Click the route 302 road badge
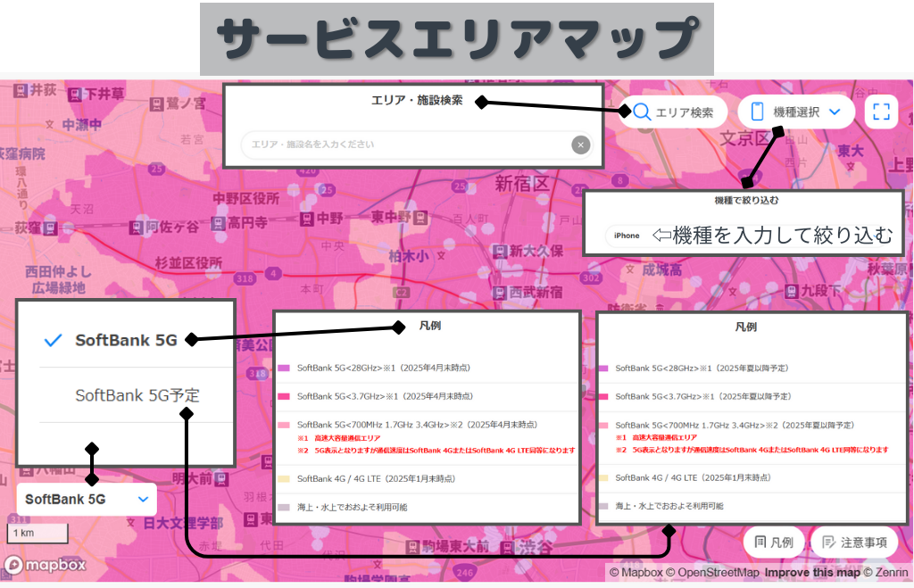 (x=591, y=278)
